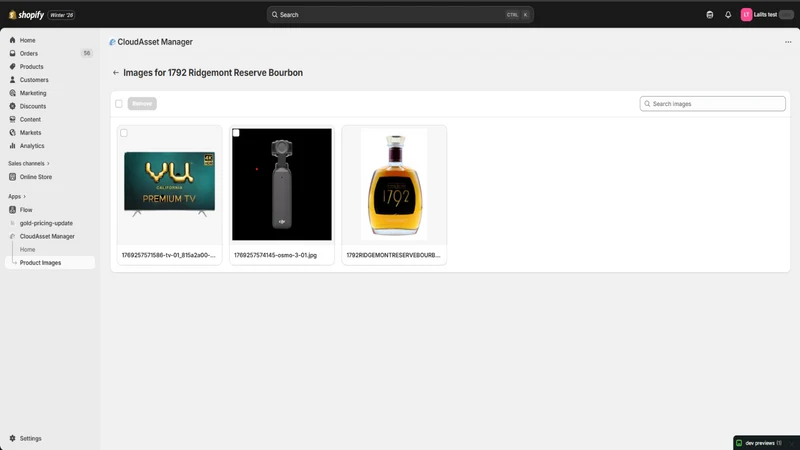This screenshot has height=450, width=800.
Task: Open the Home icon in sidebar
Action: (x=12, y=40)
